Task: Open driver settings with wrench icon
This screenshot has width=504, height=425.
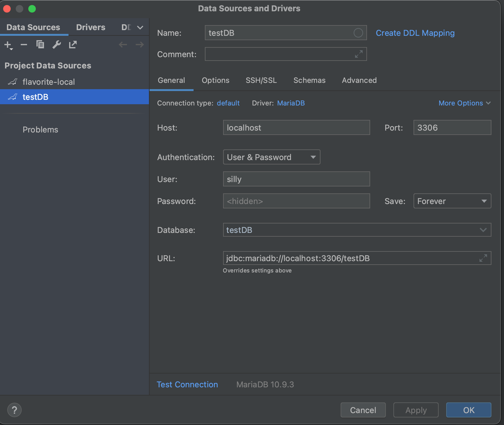Action: 57,45
